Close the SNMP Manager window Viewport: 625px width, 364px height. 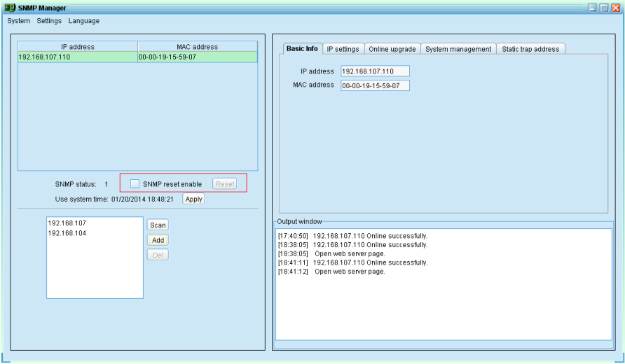click(616, 8)
